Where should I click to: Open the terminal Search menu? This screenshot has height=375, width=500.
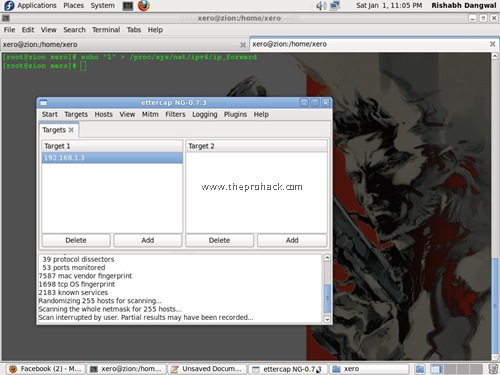(x=74, y=30)
